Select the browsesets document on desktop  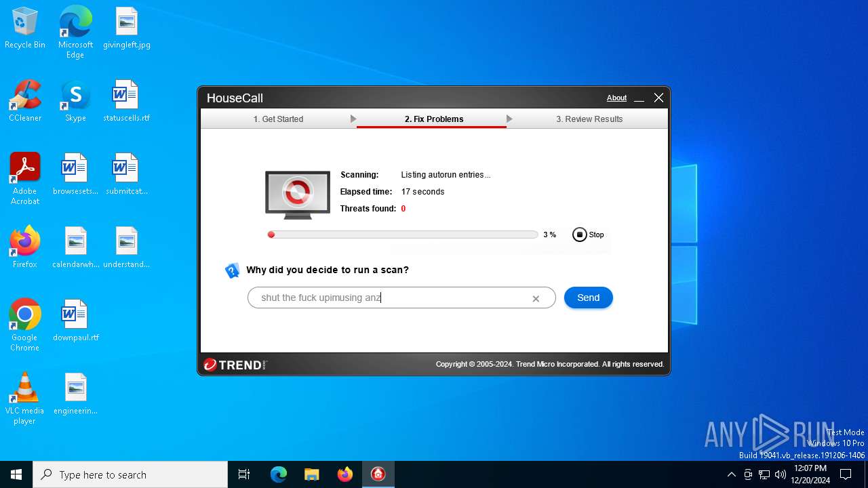click(x=75, y=175)
